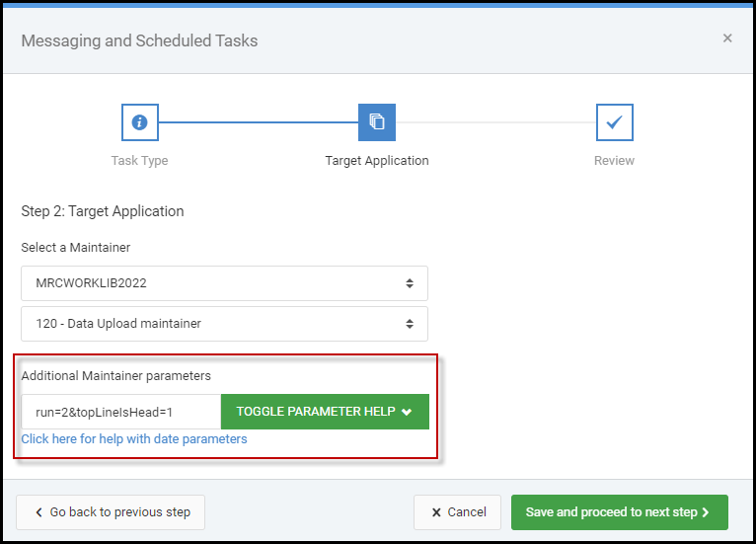This screenshot has width=756, height=544.
Task: Select the Review step label
Action: 614,160
